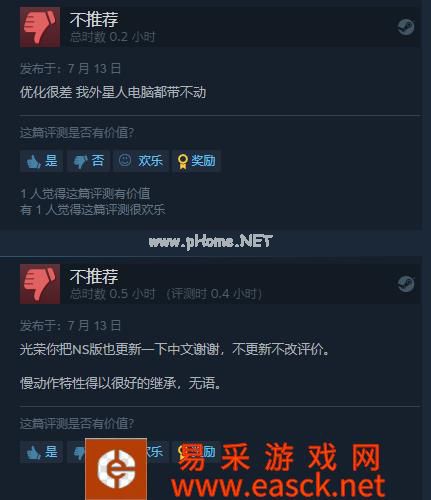
Task: Select the review text 优化很差 我外星人电脑都带不动
Action: tap(113, 92)
